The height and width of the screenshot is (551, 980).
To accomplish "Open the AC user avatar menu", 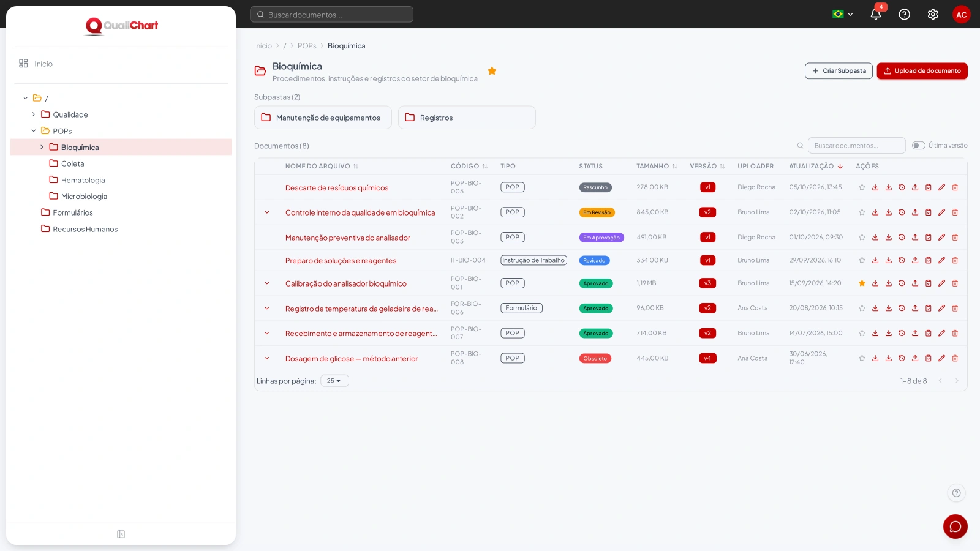I will coord(961,14).
